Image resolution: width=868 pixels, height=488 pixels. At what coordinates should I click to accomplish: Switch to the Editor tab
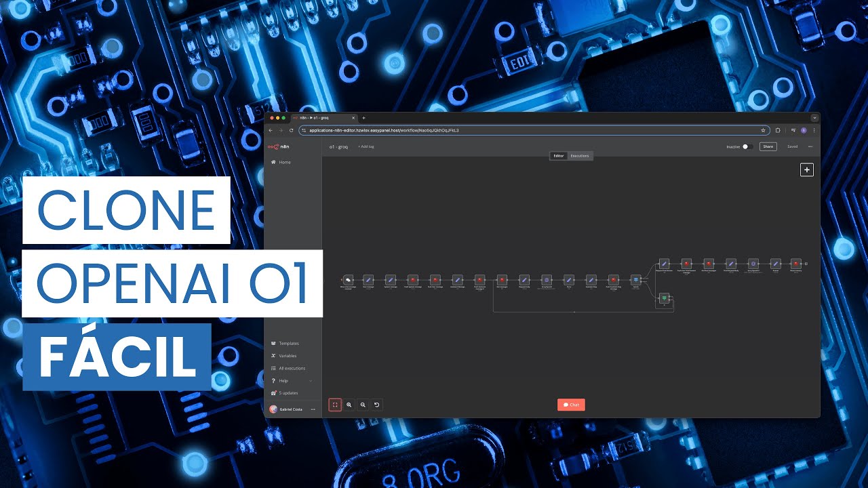559,156
